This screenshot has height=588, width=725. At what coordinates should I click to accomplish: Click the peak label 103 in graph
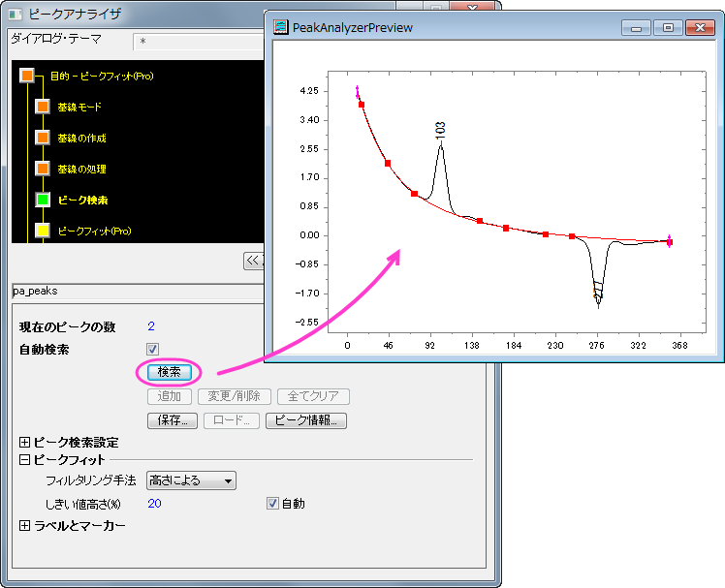point(440,130)
